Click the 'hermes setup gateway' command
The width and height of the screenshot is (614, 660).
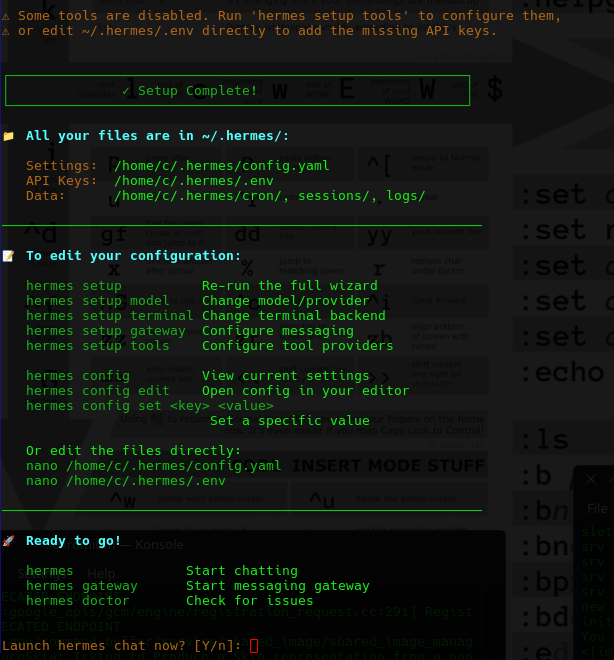click(106, 331)
